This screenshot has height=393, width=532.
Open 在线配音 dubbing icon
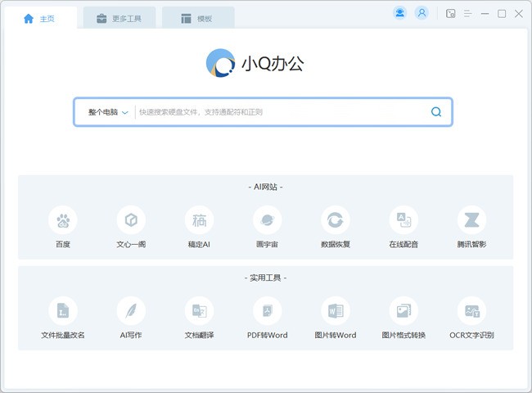(x=404, y=219)
